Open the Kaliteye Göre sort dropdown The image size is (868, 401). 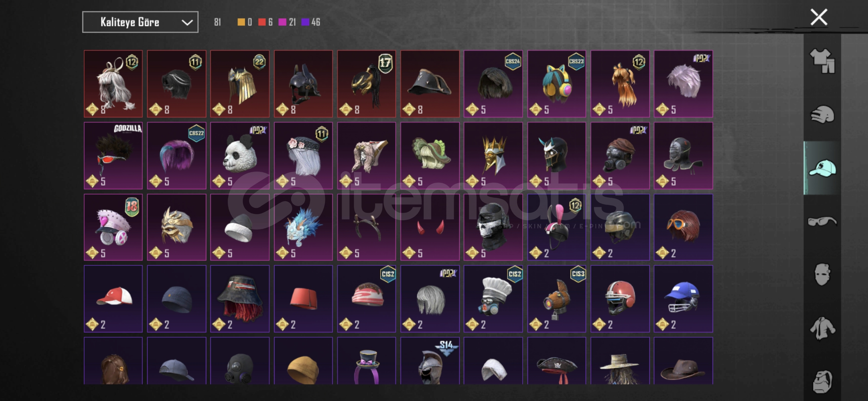(x=140, y=22)
